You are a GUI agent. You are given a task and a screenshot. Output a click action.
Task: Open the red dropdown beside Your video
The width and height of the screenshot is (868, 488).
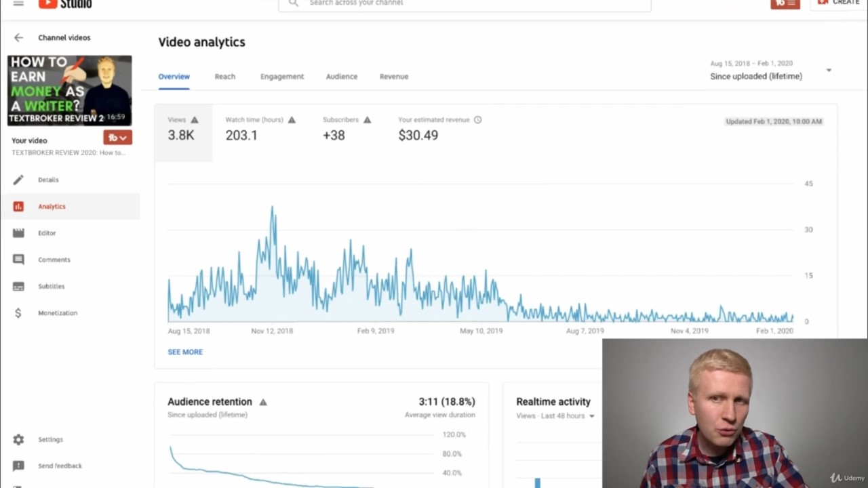[x=117, y=138]
